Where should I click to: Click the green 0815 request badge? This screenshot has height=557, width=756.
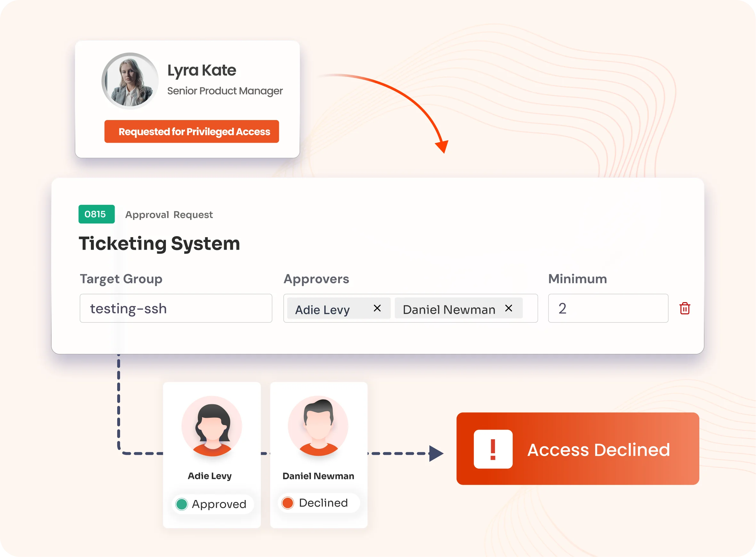[96, 214]
